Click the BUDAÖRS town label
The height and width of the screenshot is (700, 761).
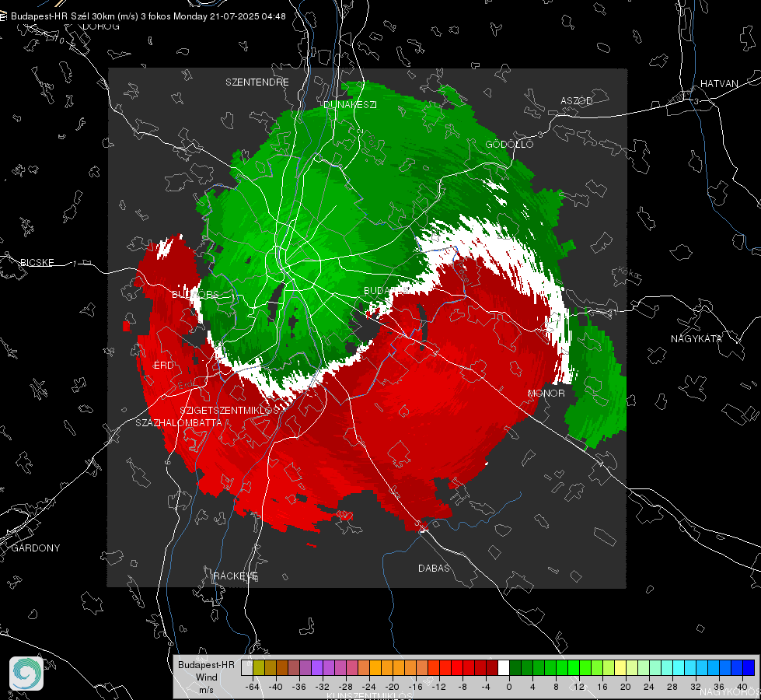196,295
